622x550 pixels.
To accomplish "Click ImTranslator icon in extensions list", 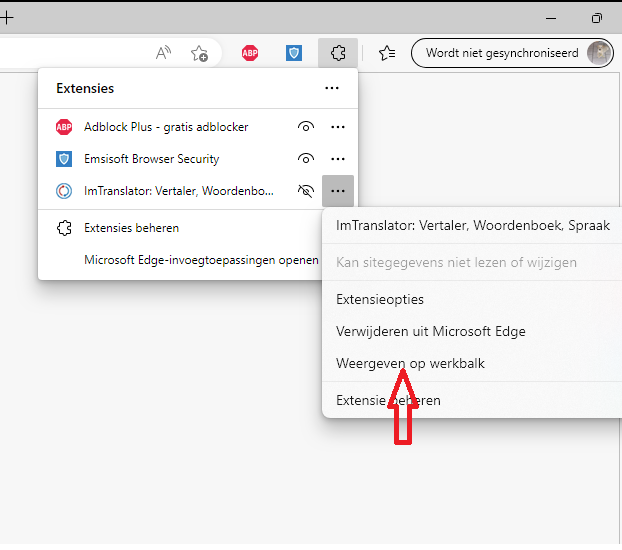I will pos(64,191).
